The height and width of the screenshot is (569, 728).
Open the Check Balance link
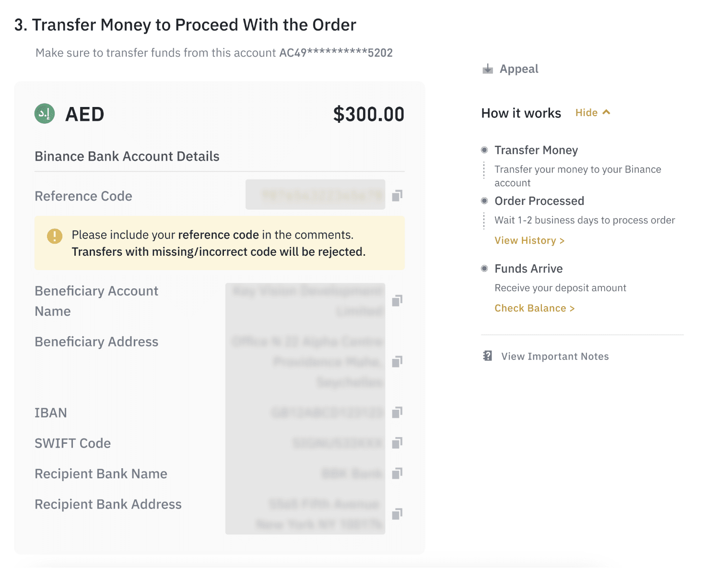coord(534,308)
